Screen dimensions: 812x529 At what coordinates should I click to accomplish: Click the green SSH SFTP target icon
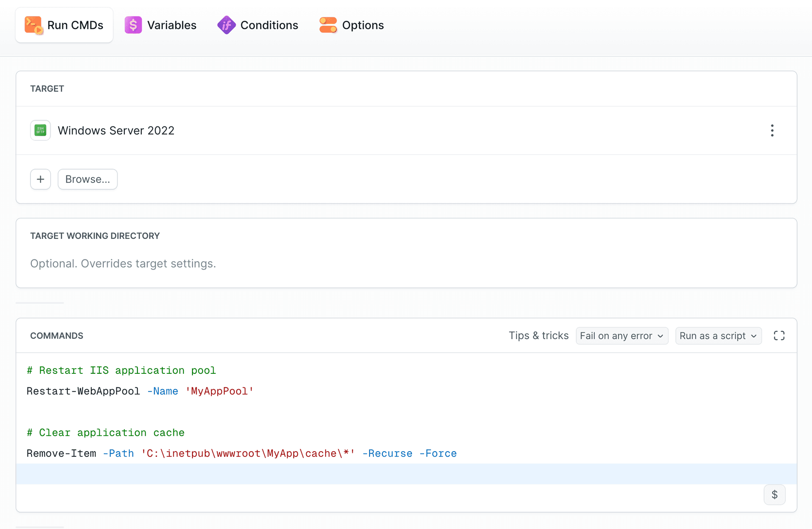(41, 130)
